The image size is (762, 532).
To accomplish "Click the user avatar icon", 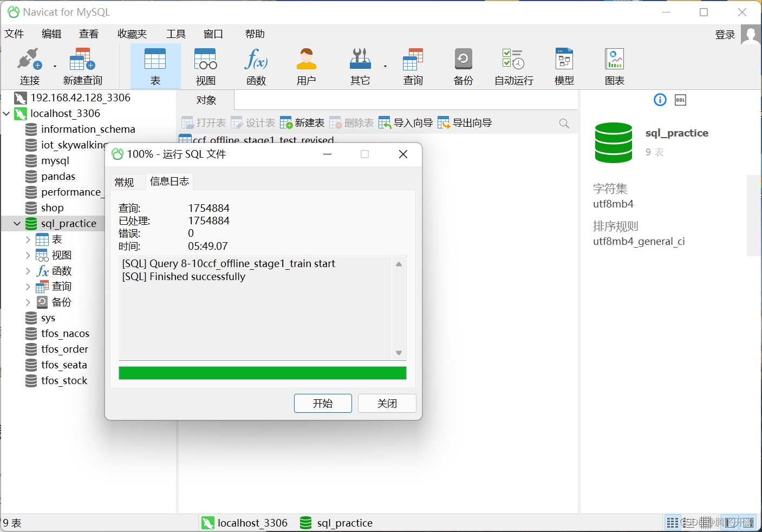I will (751, 35).
